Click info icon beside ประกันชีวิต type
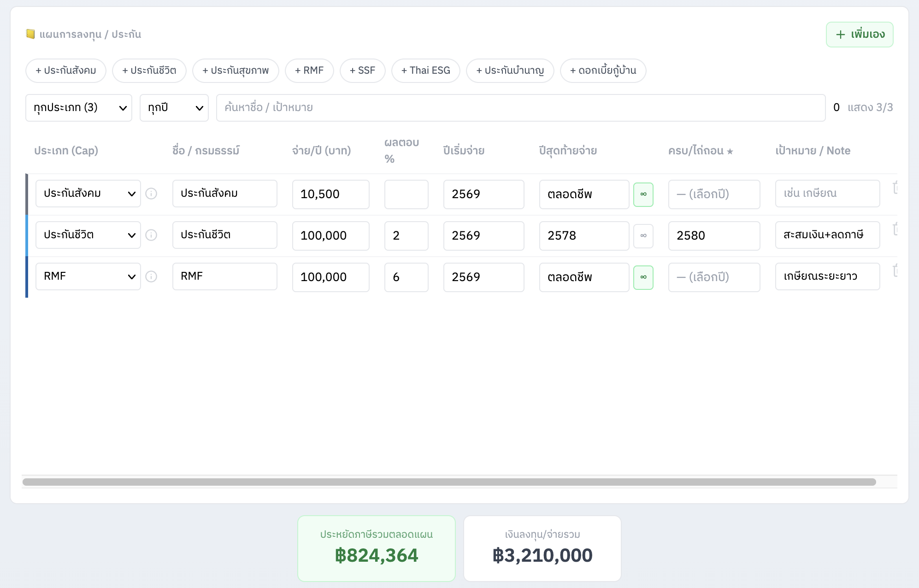This screenshot has height=588, width=919. 151,235
